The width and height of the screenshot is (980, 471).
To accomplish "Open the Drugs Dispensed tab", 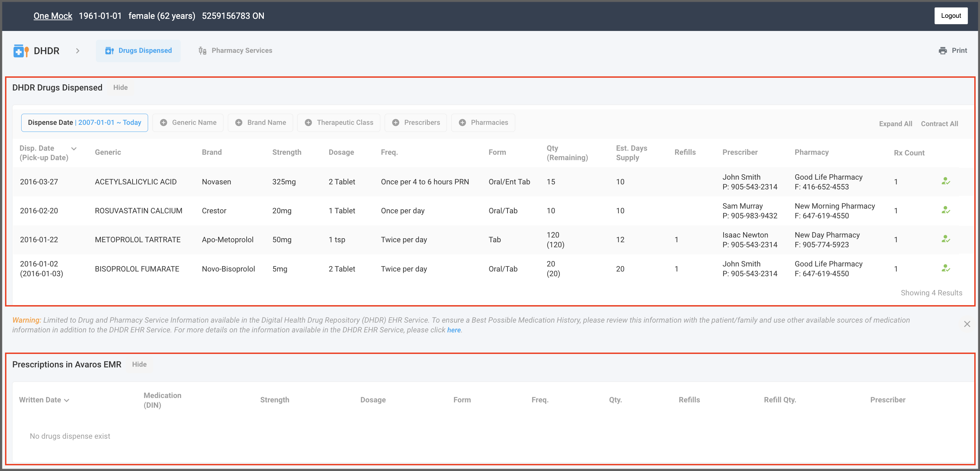I will point(138,50).
